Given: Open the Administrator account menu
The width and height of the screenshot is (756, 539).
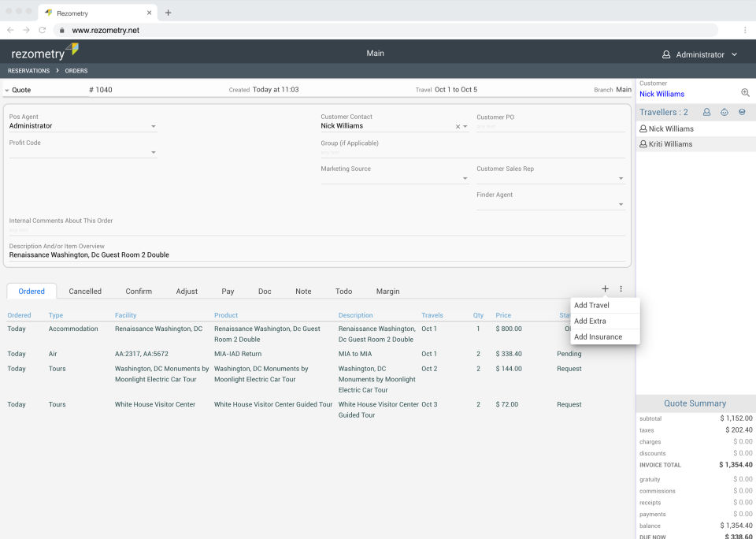Looking at the screenshot, I should click(x=699, y=54).
